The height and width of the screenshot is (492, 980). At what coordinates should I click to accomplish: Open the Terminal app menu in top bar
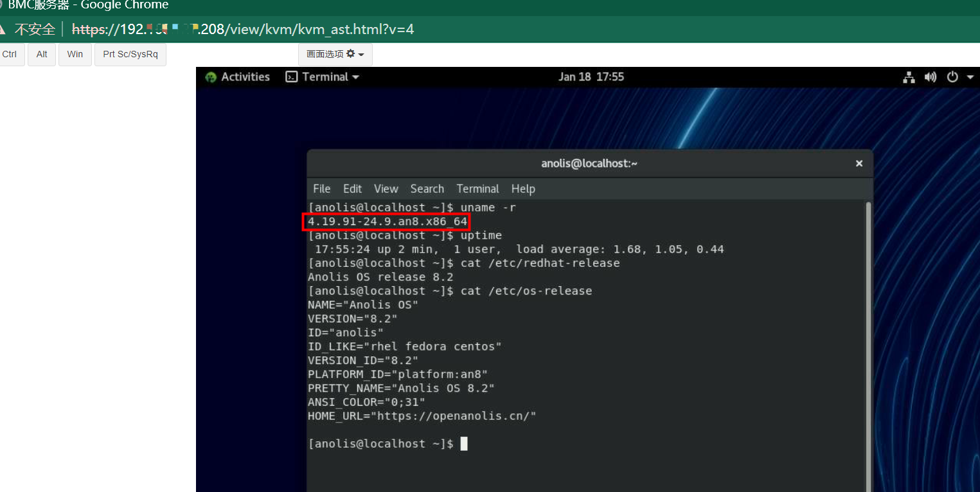[323, 77]
